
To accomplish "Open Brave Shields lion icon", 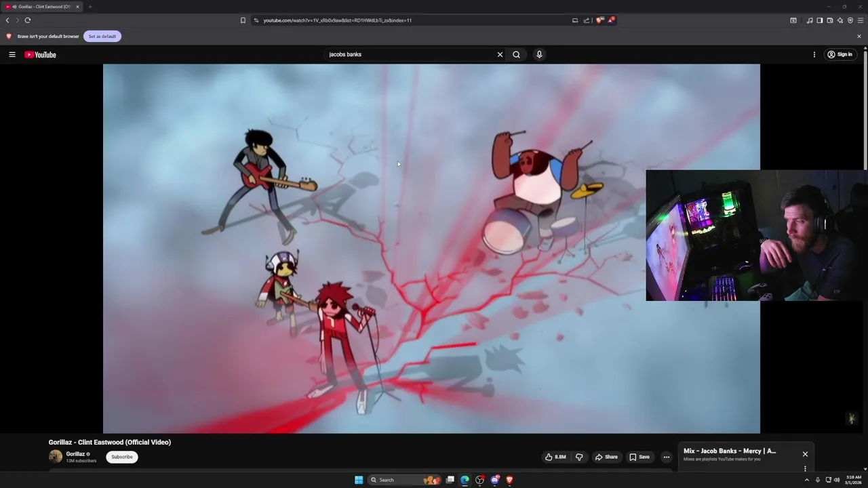I will [x=599, y=20].
